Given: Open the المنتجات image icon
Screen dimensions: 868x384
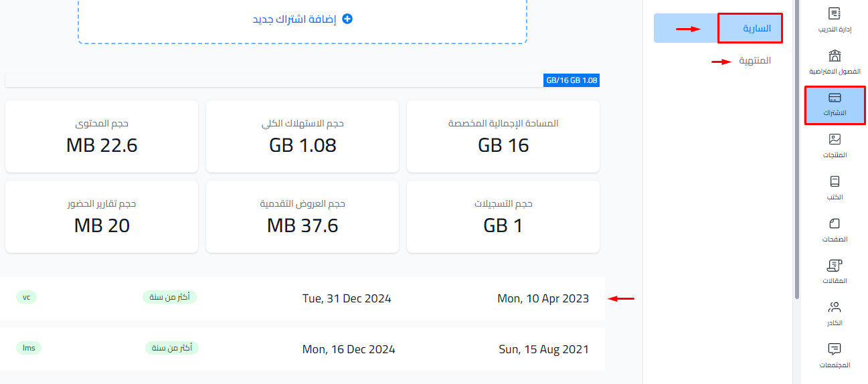Looking at the screenshot, I should (834, 139).
